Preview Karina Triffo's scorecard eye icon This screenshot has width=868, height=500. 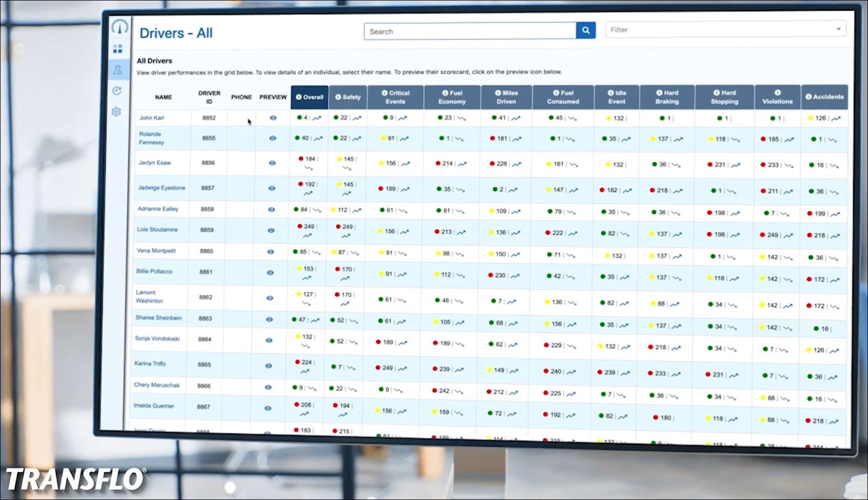(x=268, y=366)
